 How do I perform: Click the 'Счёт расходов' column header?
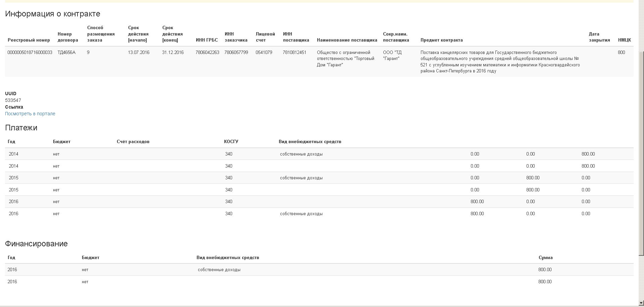(133, 141)
